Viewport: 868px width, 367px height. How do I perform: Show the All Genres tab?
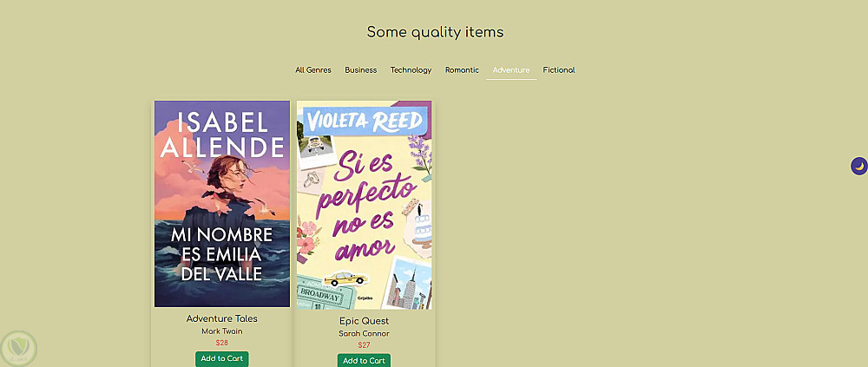coord(312,70)
